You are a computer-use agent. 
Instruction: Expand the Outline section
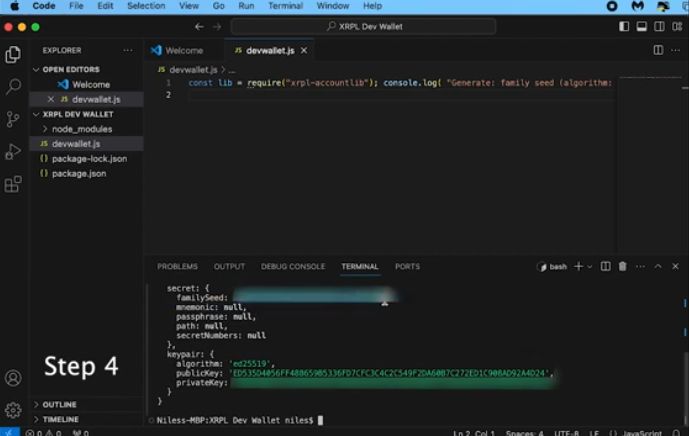59,404
